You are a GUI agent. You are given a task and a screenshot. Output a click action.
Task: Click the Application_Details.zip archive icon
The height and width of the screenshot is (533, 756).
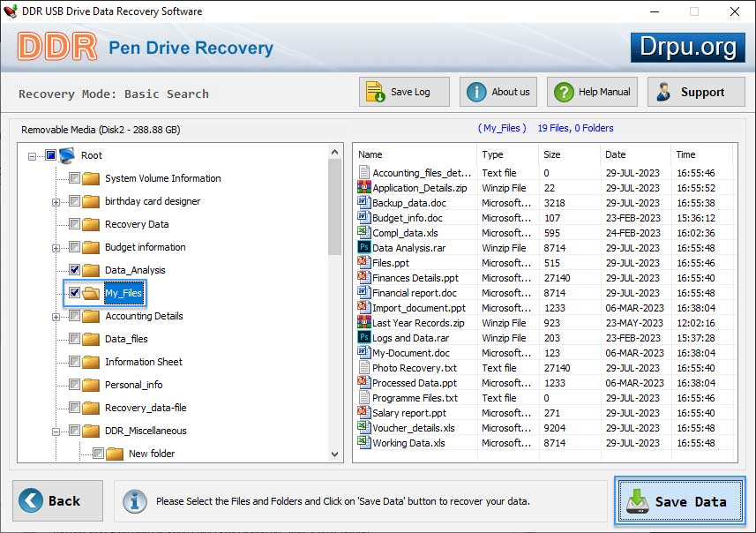tap(364, 187)
